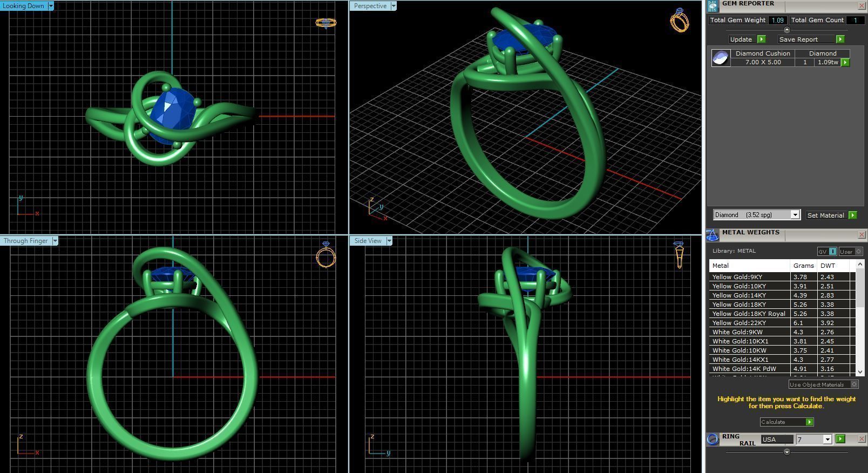Open the Diamond (3.52 spg) material dropdown
The width and height of the screenshot is (868, 473).
pos(795,215)
